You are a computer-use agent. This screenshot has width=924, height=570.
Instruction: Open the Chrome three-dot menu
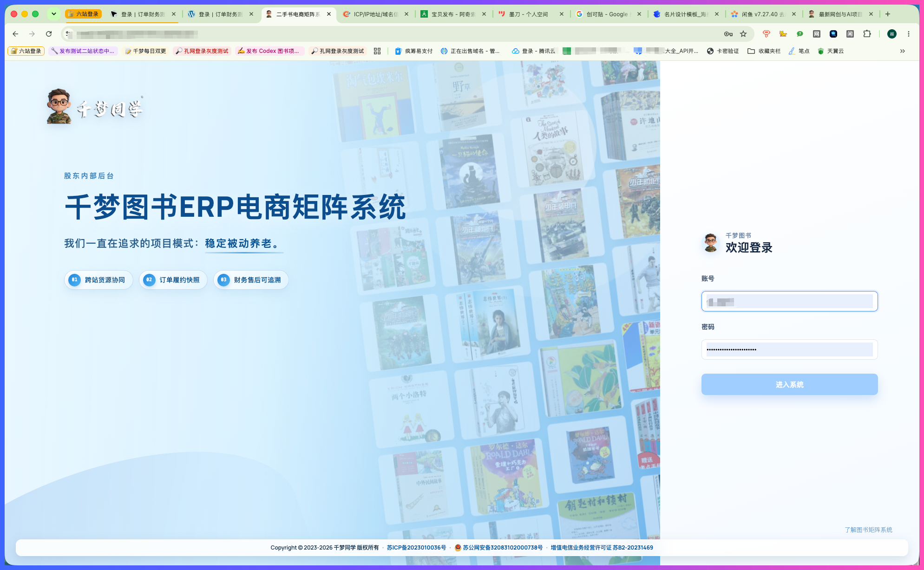[909, 34]
